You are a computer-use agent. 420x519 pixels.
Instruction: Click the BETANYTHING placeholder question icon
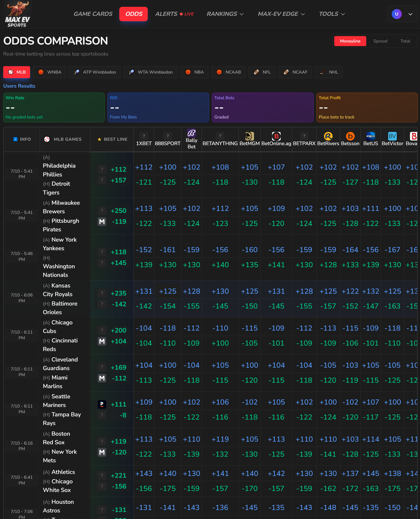tap(220, 136)
